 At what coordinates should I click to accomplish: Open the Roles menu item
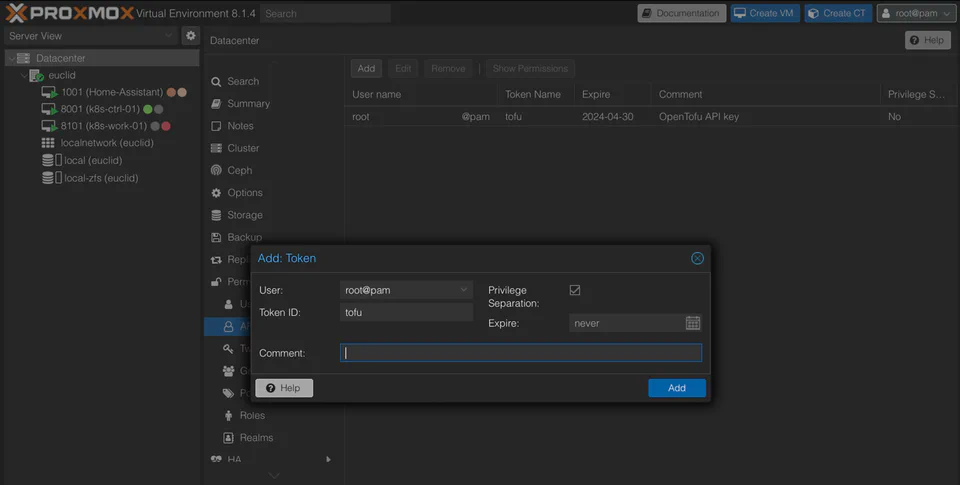[x=252, y=415]
